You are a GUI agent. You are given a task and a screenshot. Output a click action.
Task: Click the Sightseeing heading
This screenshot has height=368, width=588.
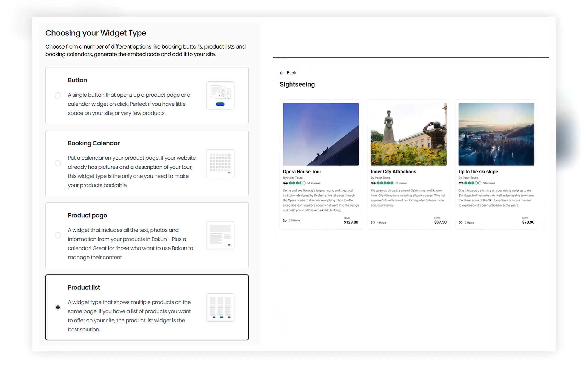pyautogui.click(x=297, y=84)
